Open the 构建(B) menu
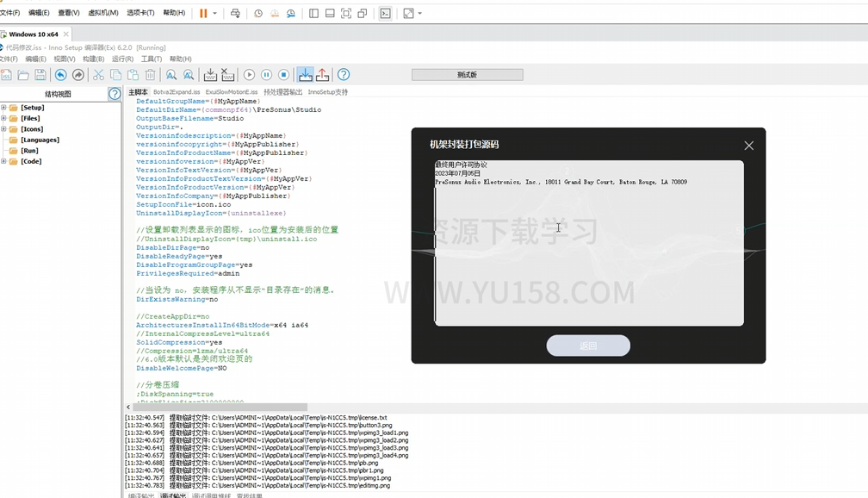Image resolution: width=868 pixels, height=498 pixels. tap(93, 59)
